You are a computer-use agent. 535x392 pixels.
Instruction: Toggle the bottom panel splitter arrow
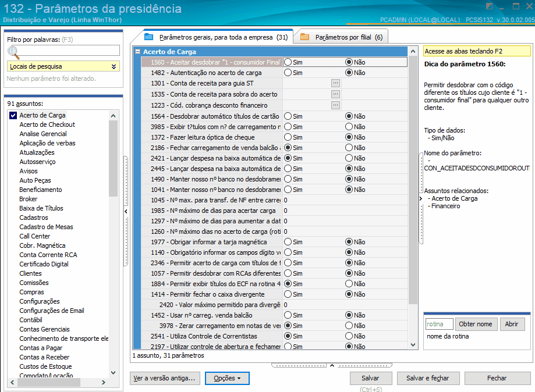pos(332,365)
